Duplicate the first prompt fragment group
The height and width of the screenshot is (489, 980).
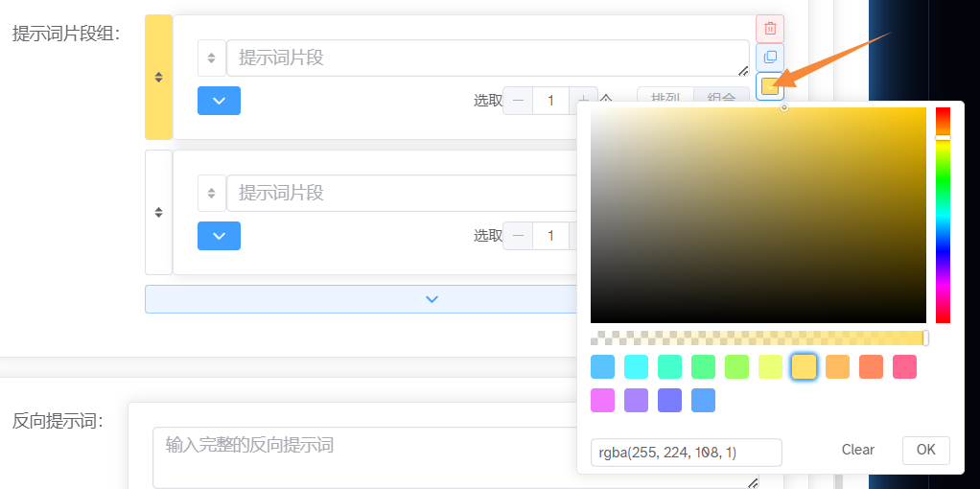point(769,58)
